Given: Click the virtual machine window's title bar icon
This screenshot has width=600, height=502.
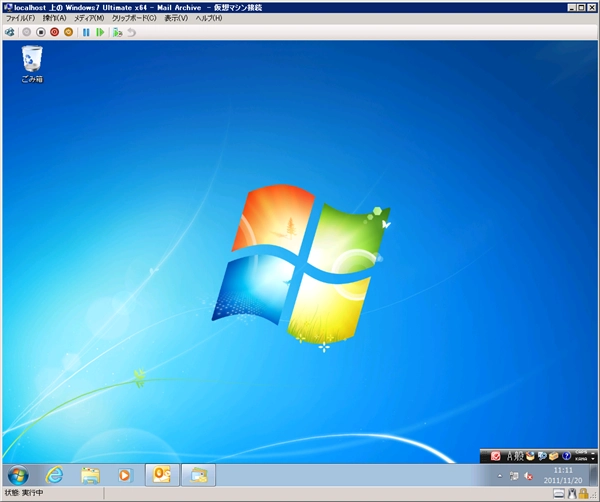Looking at the screenshot, I should pyautogui.click(x=8, y=7).
